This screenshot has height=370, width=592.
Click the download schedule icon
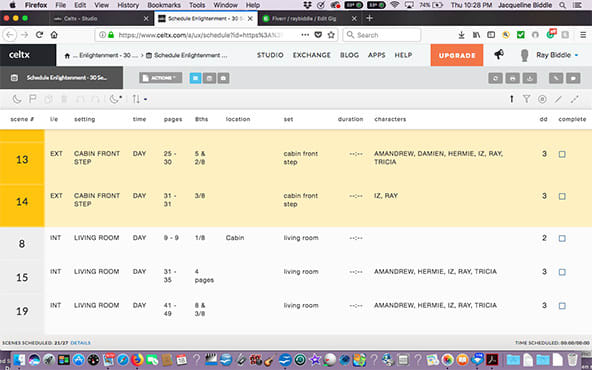[x=530, y=78]
